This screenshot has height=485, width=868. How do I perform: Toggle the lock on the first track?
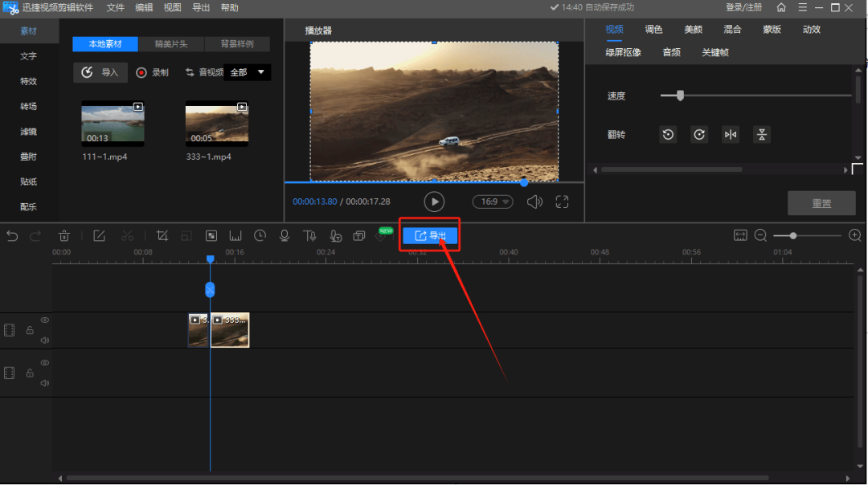click(30, 330)
